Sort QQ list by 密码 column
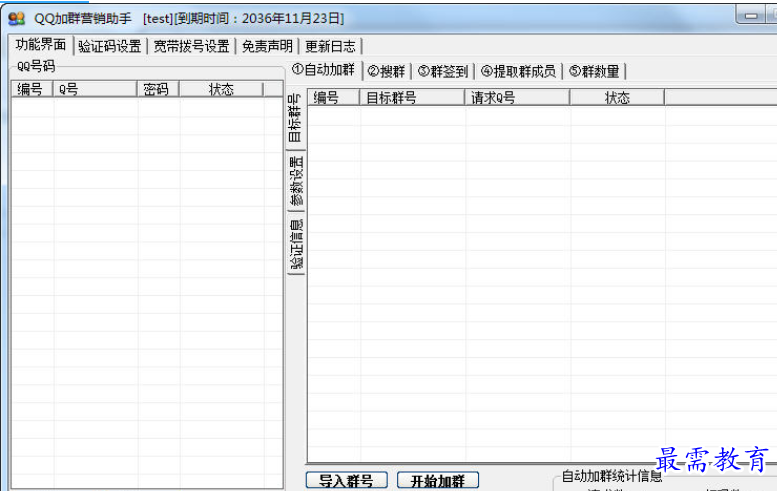Image resolution: width=777 pixels, height=491 pixels. tap(158, 89)
